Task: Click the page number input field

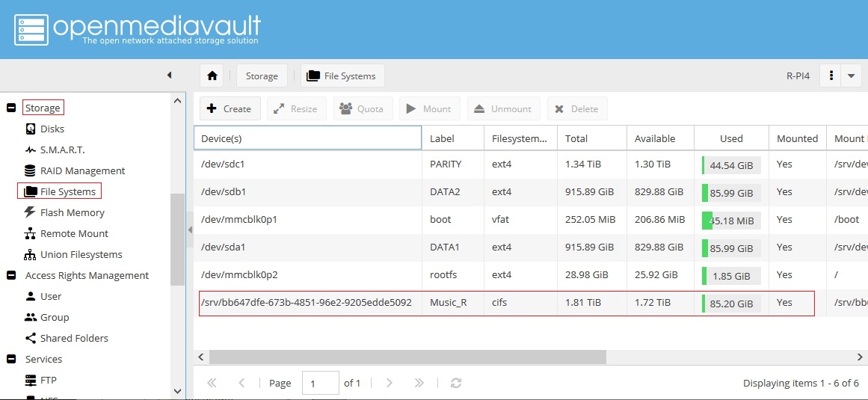Action: [x=320, y=383]
